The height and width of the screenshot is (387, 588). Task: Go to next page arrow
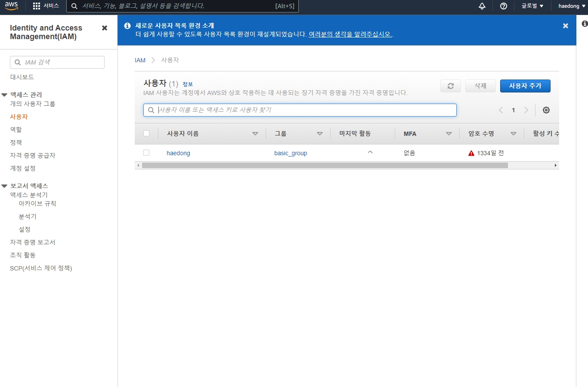526,110
